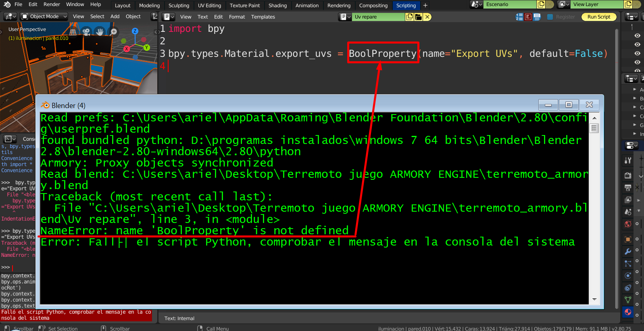Add a new view layer beside View Layer
This screenshot has height=331, width=644.
[628, 4]
